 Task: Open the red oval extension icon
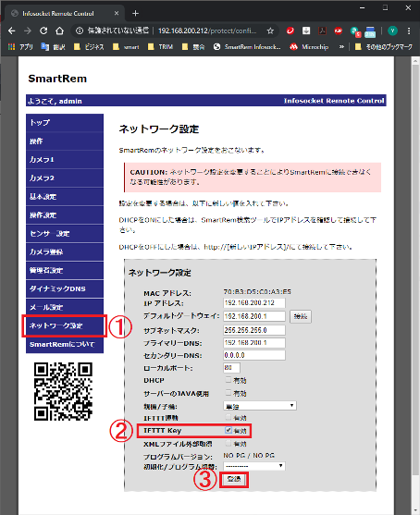click(339, 31)
